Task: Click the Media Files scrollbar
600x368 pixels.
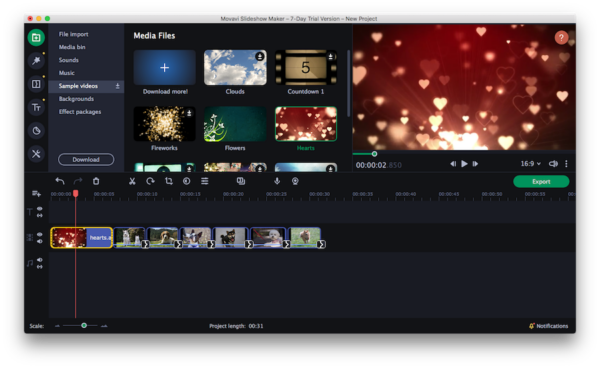Action: point(348,83)
